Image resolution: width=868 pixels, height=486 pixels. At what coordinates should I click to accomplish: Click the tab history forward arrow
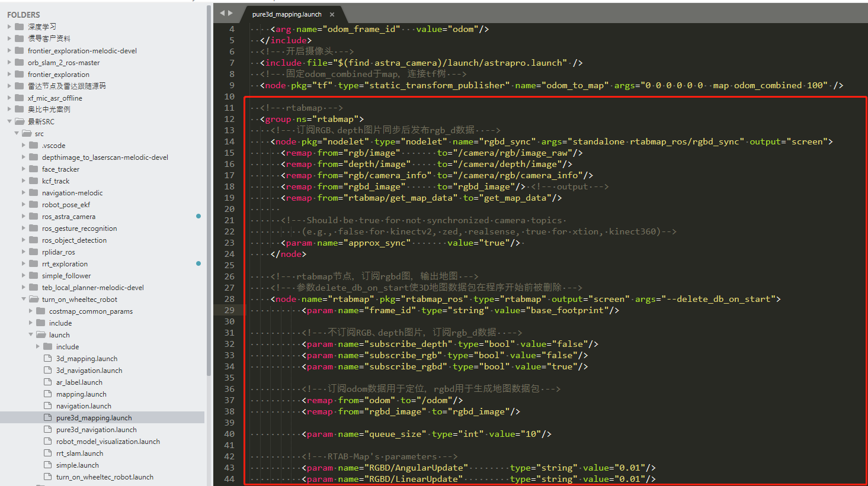pyautogui.click(x=230, y=13)
